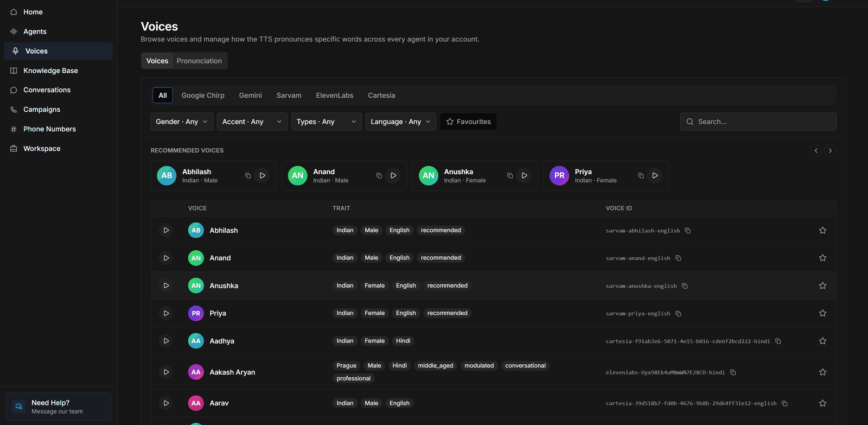The image size is (868, 425).
Task: Play the Priya recommended voice card
Action: (655, 175)
